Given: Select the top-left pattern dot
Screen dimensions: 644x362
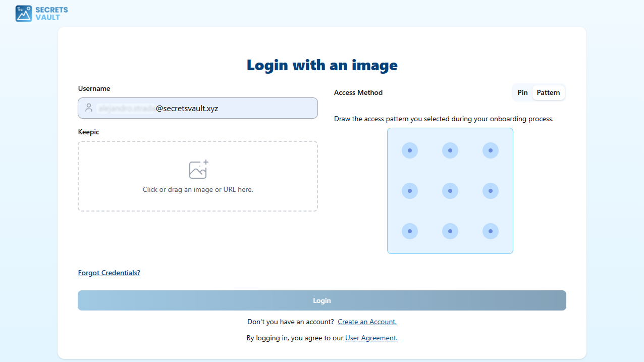Looking at the screenshot, I should [410, 150].
